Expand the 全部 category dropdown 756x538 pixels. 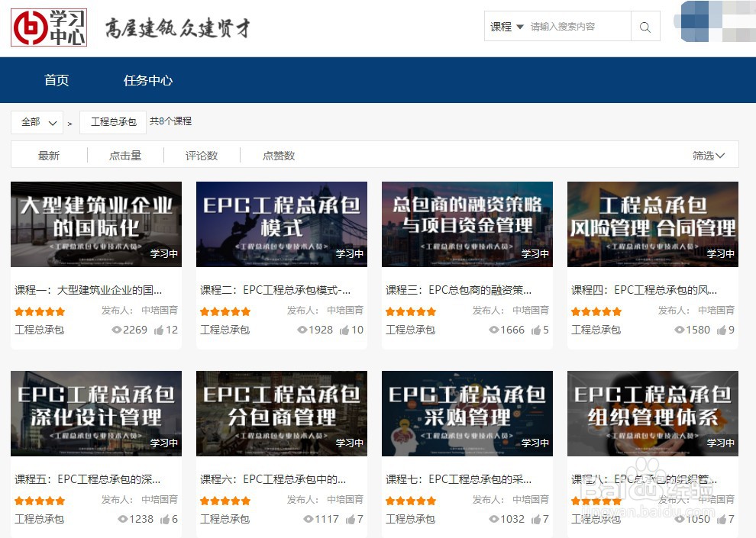(x=36, y=122)
